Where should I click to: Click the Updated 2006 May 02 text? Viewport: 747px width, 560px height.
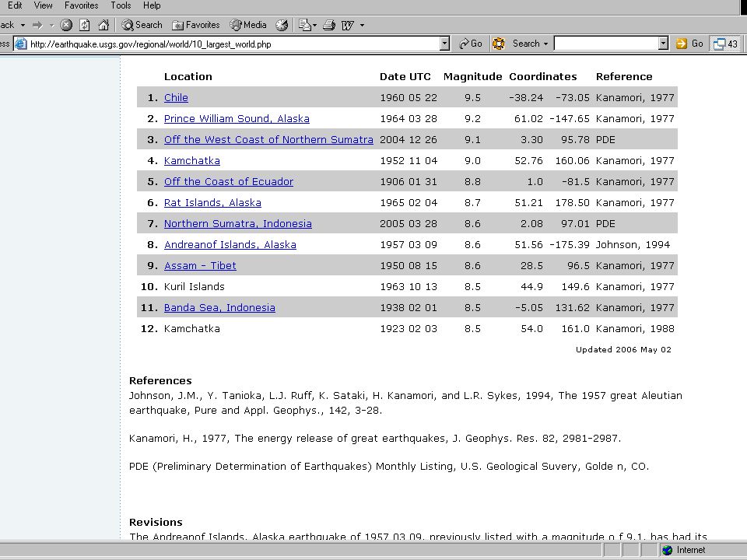point(623,349)
